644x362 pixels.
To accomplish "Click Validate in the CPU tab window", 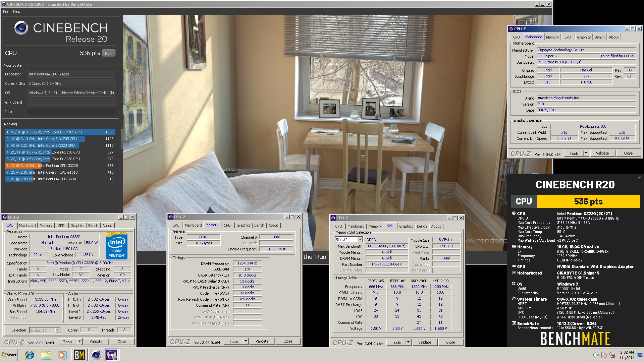I will click(96, 342).
